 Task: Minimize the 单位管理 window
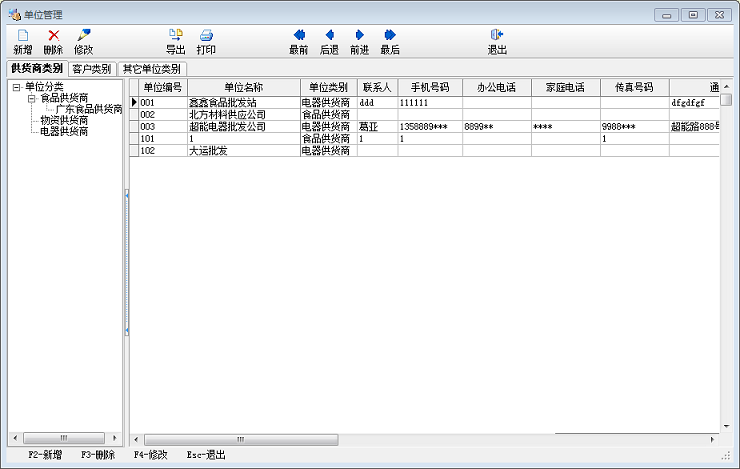pos(666,15)
